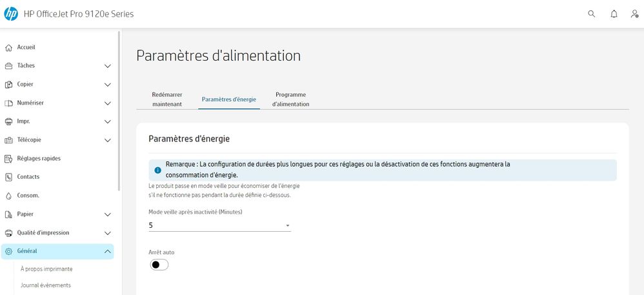The image size is (644, 295).
Task: Collapse the Général section chevron
Action: click(x=108, y=251)
